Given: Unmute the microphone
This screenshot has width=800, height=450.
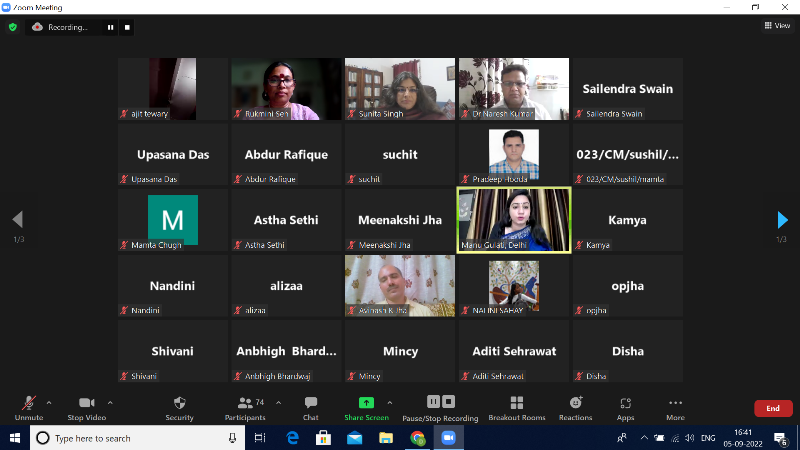Looking at the screenshot, I should tap(28, 403).
